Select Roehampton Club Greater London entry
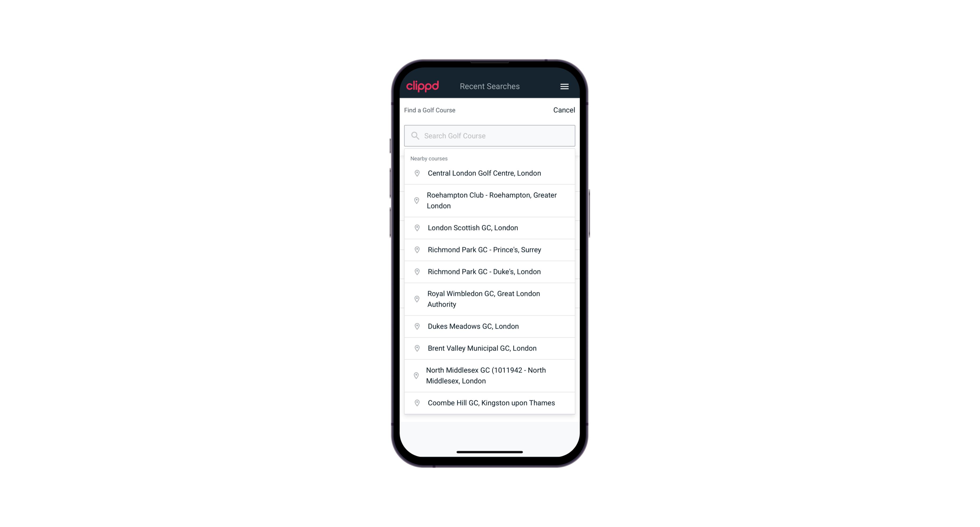The width and height of the screenshot is (980, 527). click(490, 201)
